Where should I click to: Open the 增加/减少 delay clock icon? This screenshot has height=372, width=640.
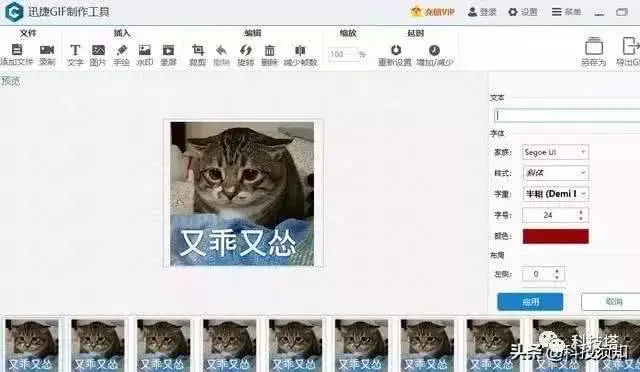point(434,50)
